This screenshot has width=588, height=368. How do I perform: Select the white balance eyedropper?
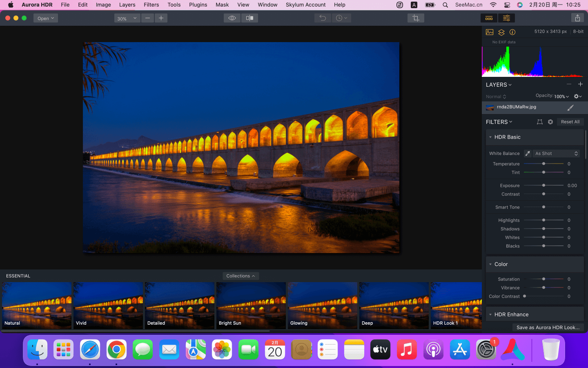click(x=528, y=153)
